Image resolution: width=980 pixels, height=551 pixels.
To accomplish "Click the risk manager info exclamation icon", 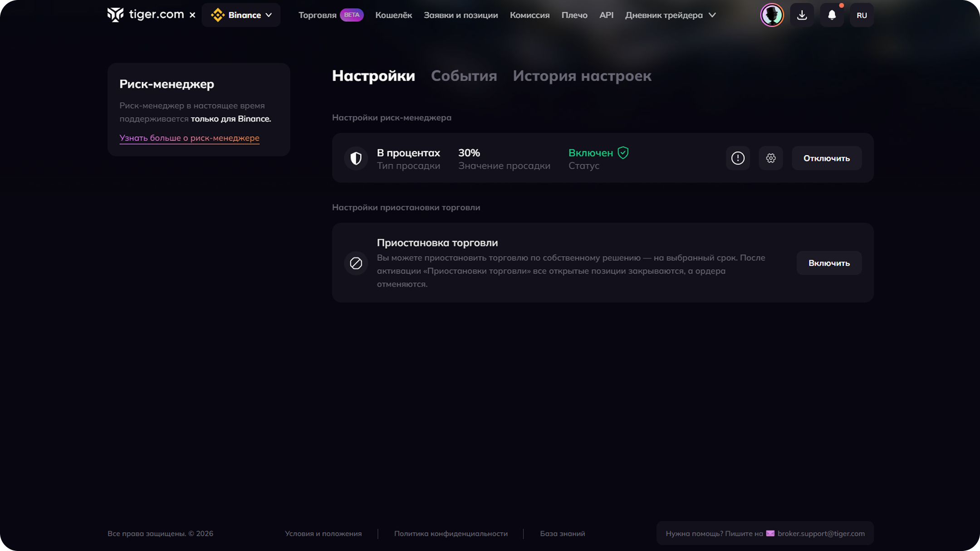I will tap(738, 158).
